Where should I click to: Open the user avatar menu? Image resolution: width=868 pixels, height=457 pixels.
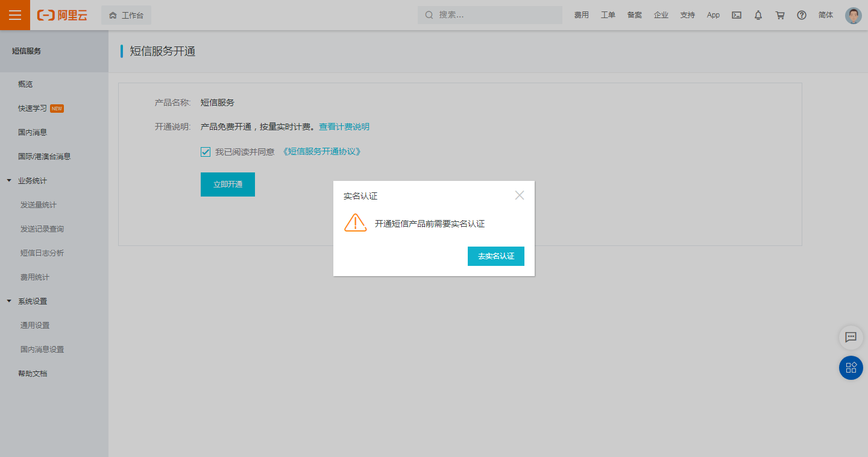pos(853,15)
